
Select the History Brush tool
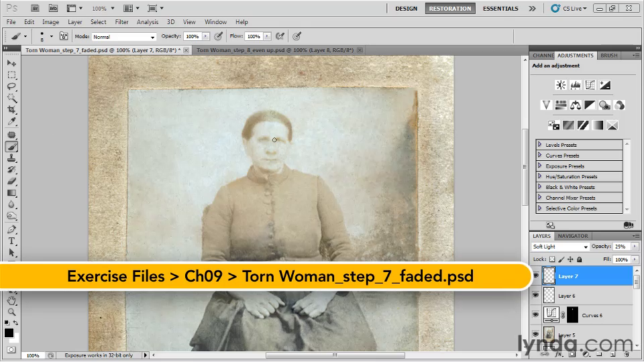[x=11, y=170]
